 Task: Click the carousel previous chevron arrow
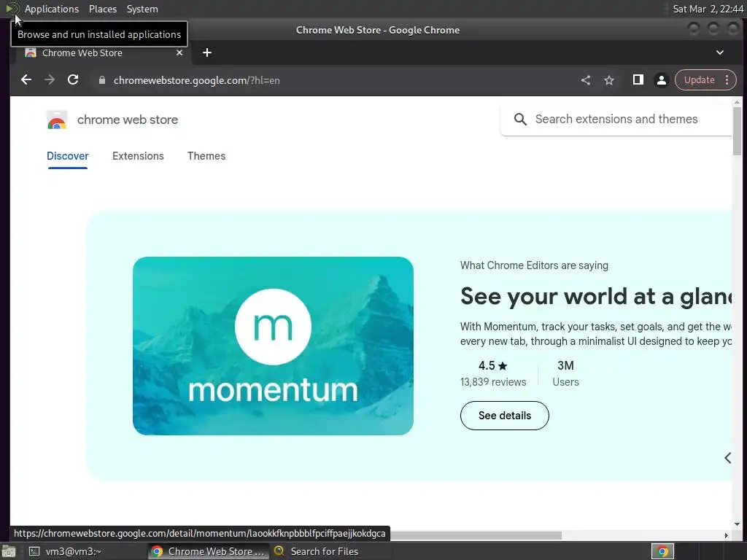tap(727, 458)
